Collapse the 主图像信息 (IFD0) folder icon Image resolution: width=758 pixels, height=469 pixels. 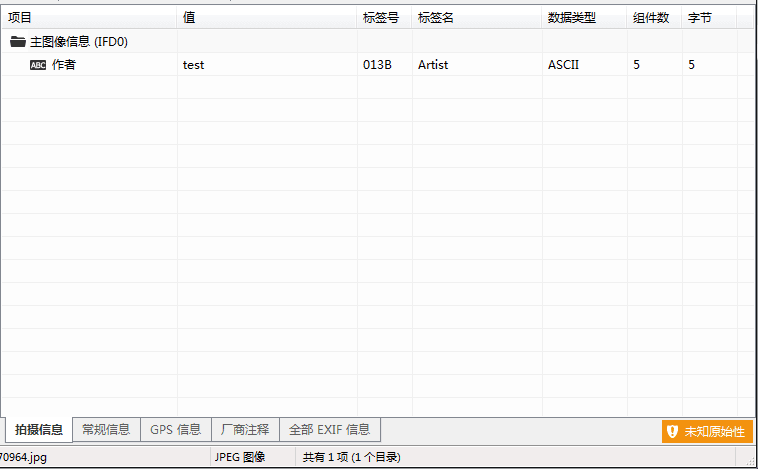(x=18, y=42)
